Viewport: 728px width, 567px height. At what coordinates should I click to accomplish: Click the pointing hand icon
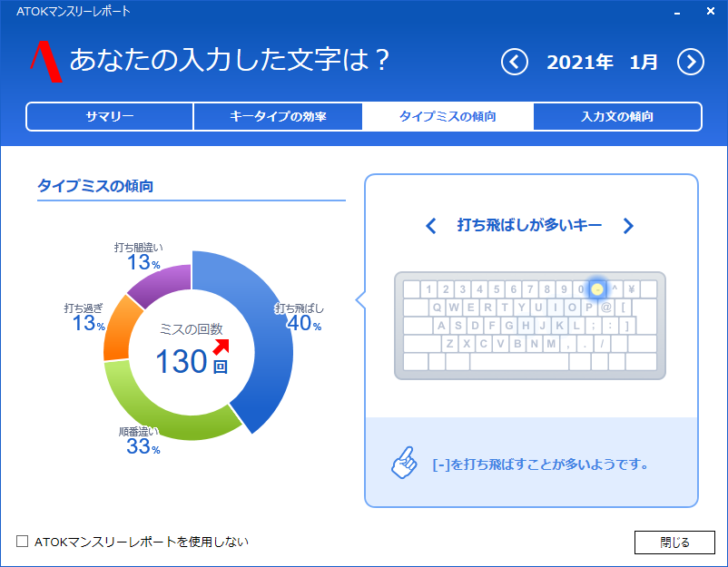[404, 463]
